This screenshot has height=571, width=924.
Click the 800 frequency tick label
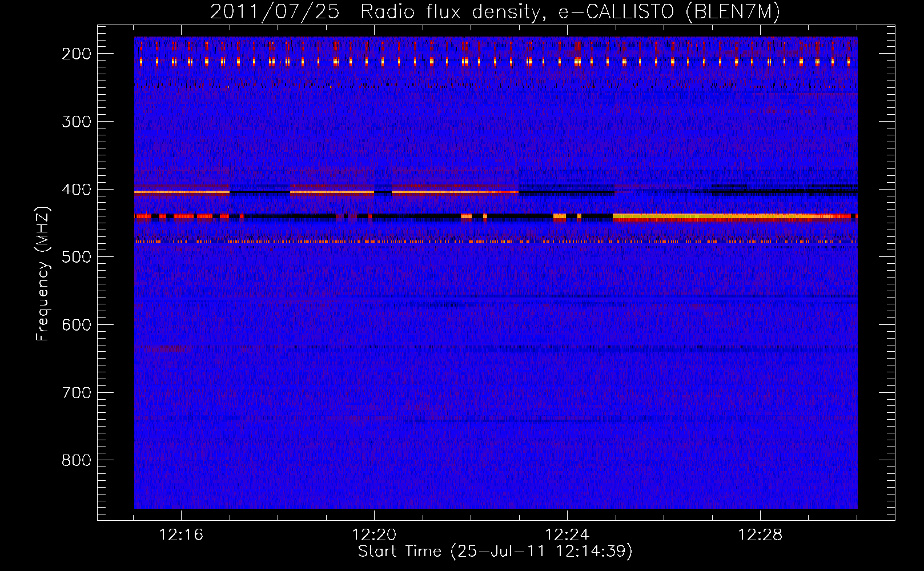coord(76,460)
